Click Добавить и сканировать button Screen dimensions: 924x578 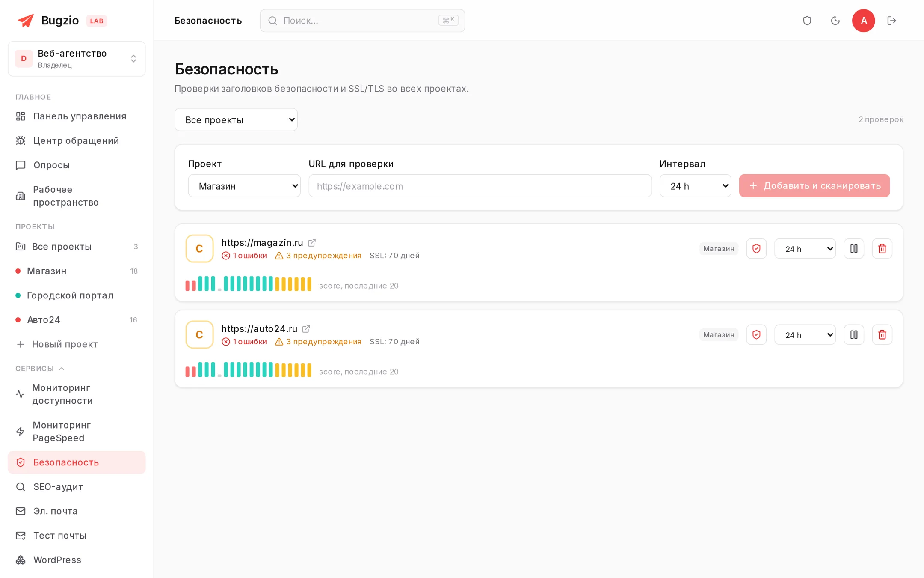(814, 186)
